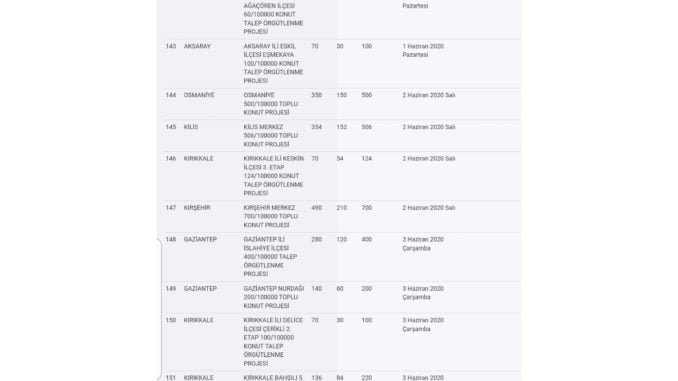The height and width of the screenshot is (381, 678).
Task: Select the 124 total in row 146
Action: coord(367,159)
